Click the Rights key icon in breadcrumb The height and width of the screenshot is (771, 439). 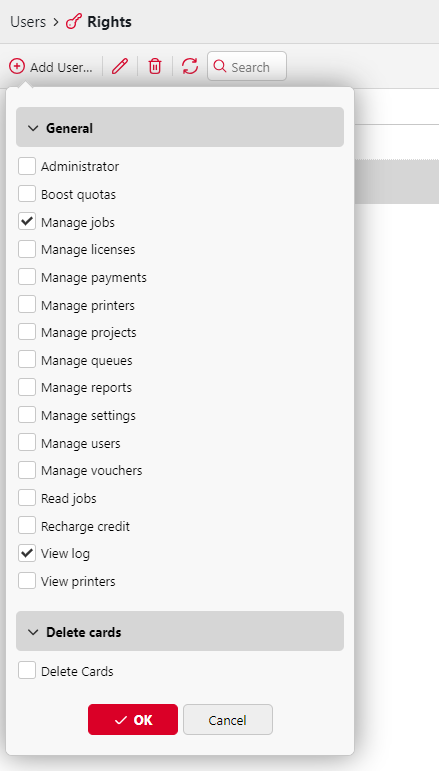[74, 22]
